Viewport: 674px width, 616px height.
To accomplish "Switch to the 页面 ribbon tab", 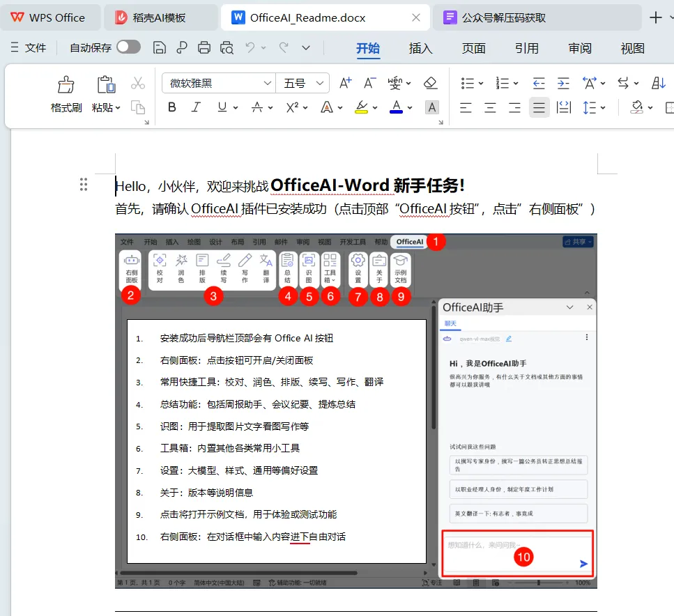I will tap(474, 48).
